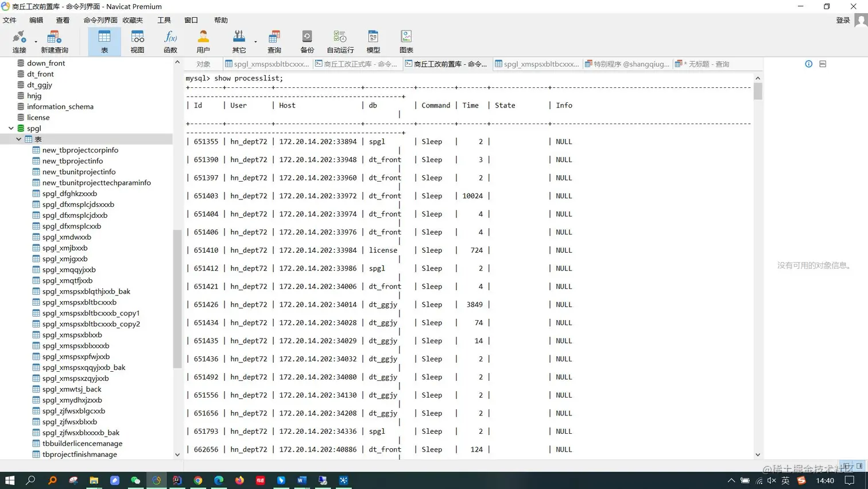Open File Explorer from the taskbar
The height and width of the screenshot is (489, 868).
[94, 480]
